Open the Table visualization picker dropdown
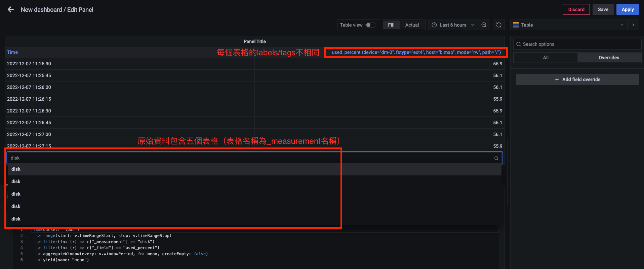Viewport: 644px width, 269px height. tap(569, 25)
